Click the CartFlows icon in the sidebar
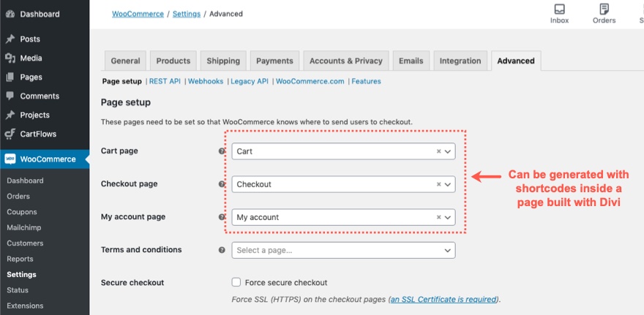 point(10,134)
